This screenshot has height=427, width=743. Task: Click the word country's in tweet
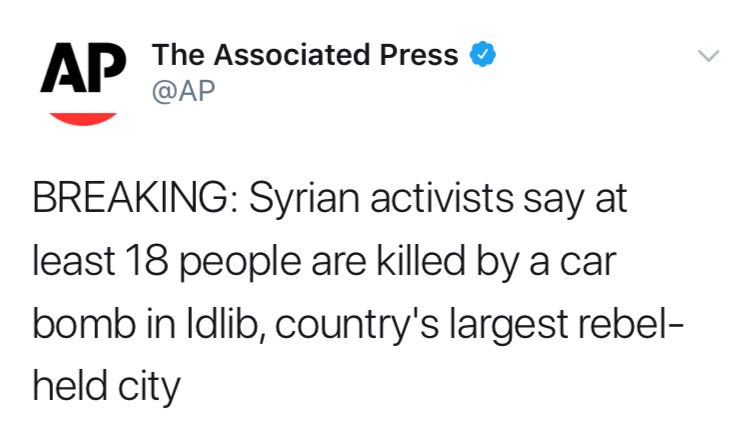(x=357, y=326)
